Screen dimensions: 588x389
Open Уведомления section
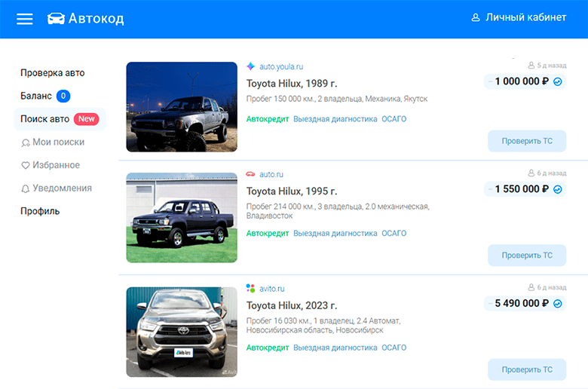click(x=63, y=188)
